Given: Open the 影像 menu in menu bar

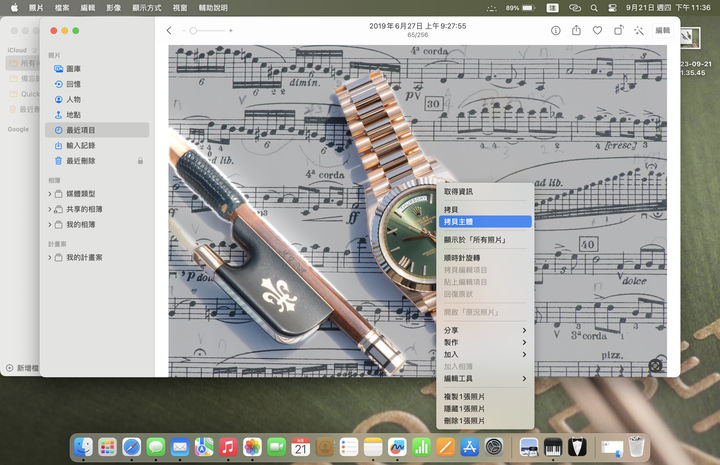Looking at the screenshot, I should click(113, 8).
